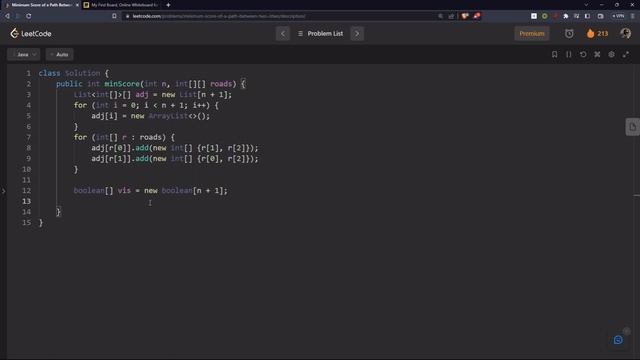Screen dimensions: 640x360
Task: Open the browser main menu
Action: tap(633, 16)
